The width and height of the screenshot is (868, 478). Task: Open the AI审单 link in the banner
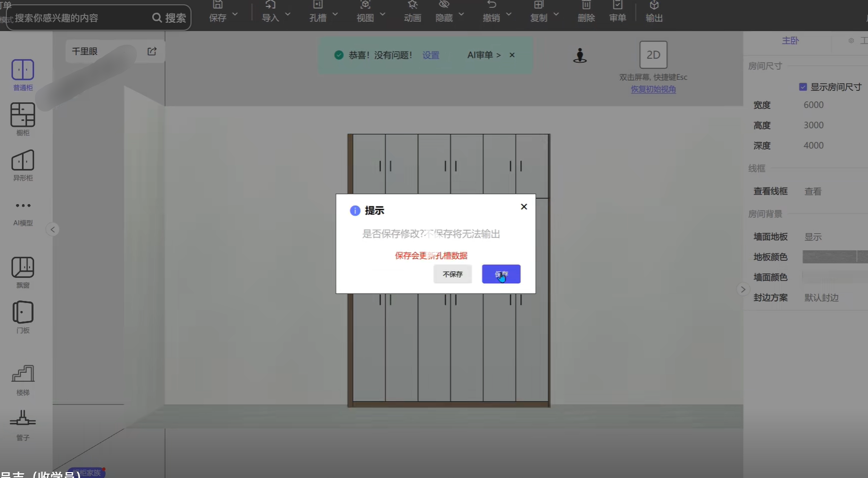484,55
